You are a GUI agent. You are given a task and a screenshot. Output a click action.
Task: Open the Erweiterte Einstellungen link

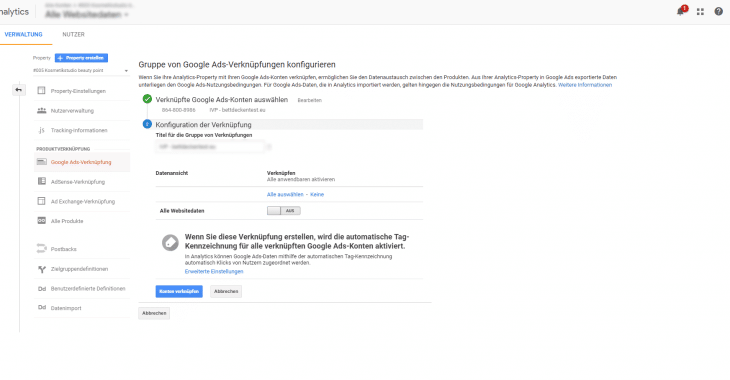pyautogui.click(x=214, y=271)
